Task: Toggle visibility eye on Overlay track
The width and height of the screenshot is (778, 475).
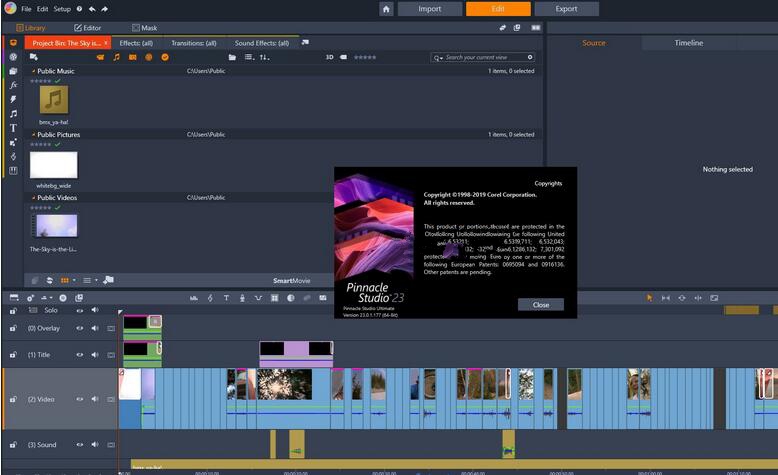Action: click(x=80, y=328)
